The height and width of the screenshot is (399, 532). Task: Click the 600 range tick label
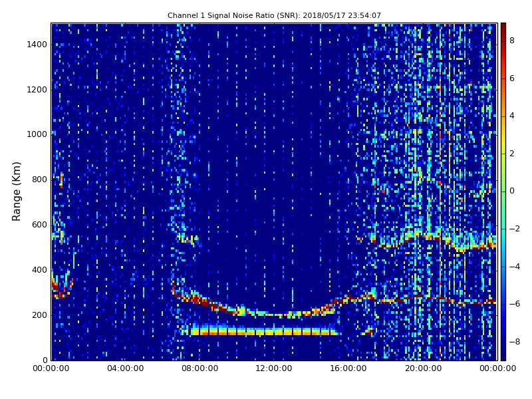point(39,225)
